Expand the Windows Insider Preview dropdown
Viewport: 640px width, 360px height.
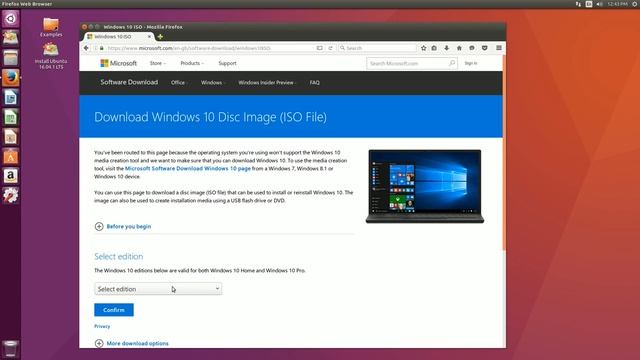click(x=267, y=82)
